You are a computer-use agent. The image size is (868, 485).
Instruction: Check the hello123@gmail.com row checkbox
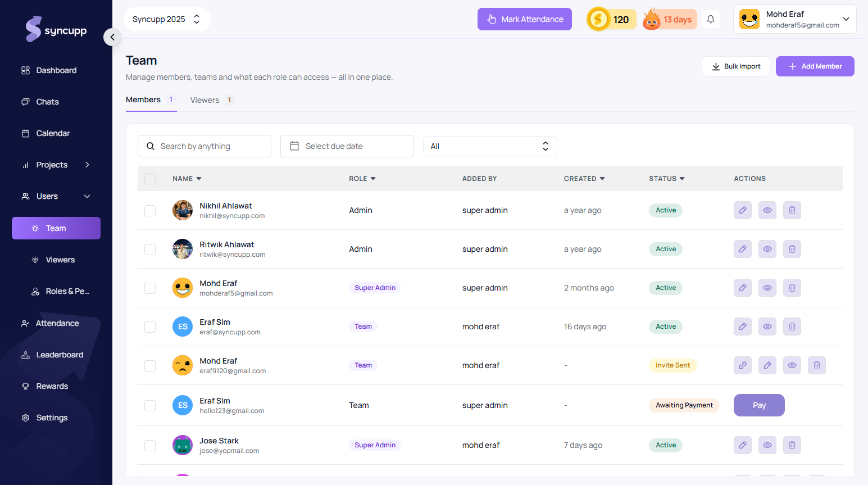(x=150, y=406)
